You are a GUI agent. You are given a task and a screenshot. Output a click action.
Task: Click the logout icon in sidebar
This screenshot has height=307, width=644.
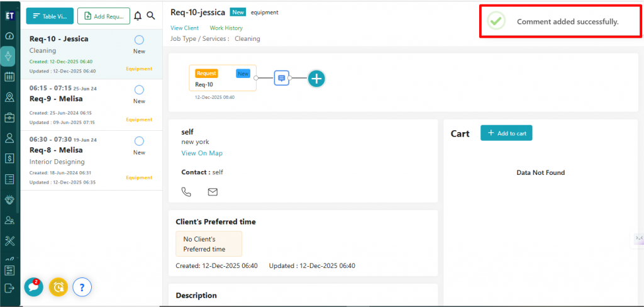tap(9, 288)
